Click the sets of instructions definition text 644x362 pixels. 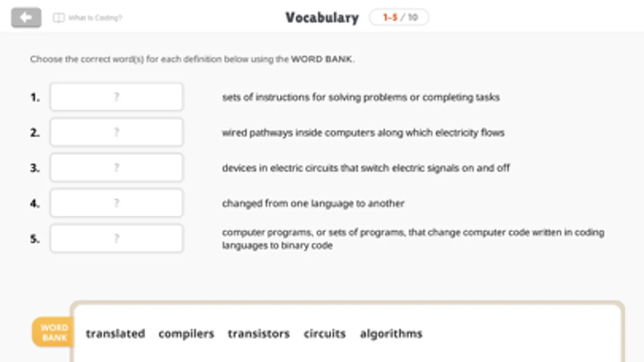click(x=360, y=97)
